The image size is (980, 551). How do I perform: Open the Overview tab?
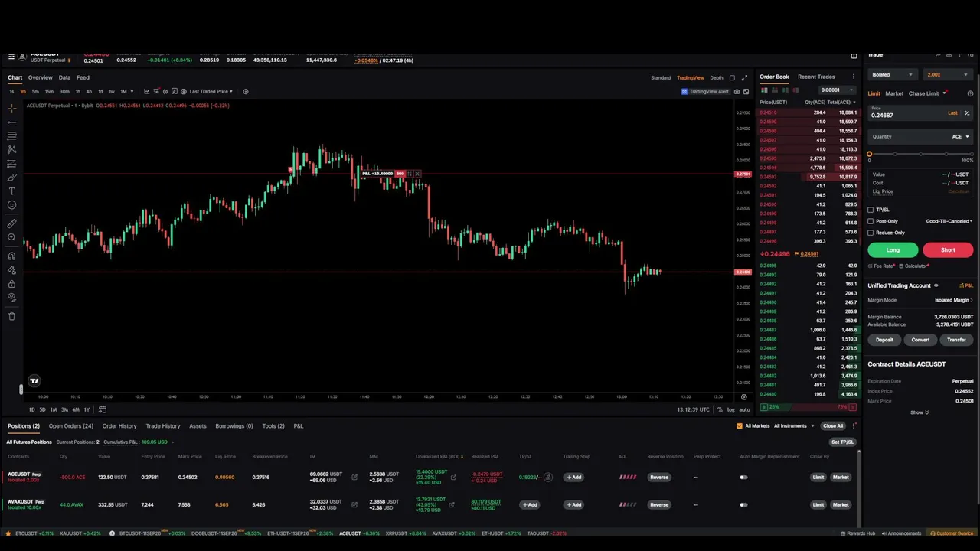(41, 77)
